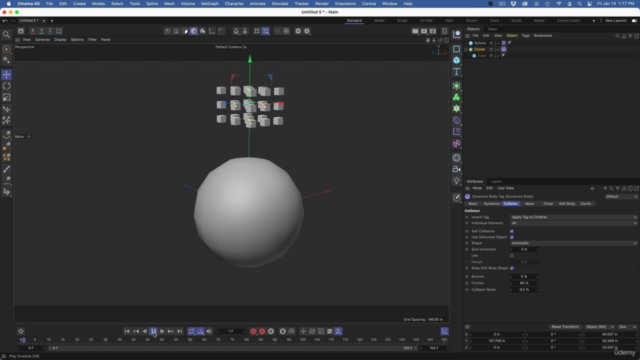Viewport: 640px width, 360px height.
Task: Click the Bounce value field
Action: click(524, 277)
